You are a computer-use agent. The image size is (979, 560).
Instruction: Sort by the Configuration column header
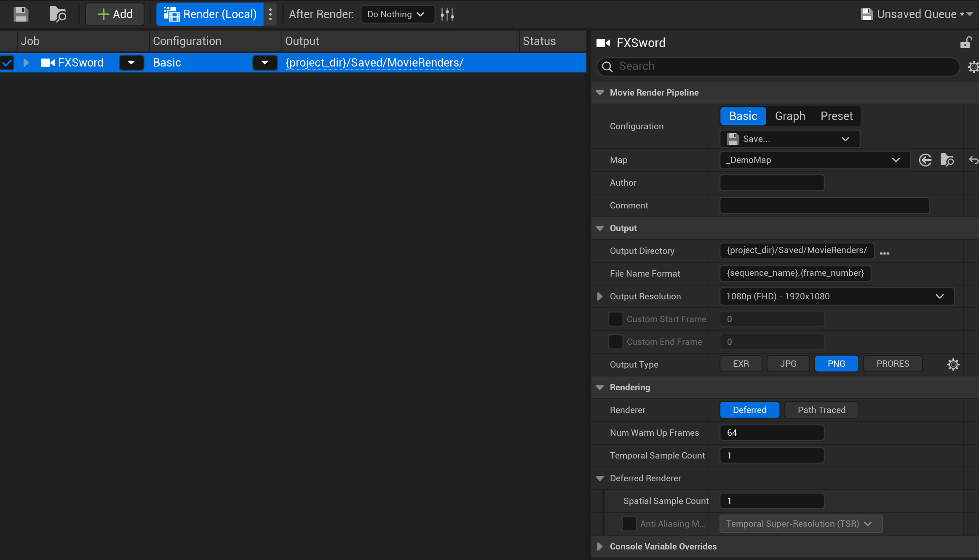click(216, 41)
